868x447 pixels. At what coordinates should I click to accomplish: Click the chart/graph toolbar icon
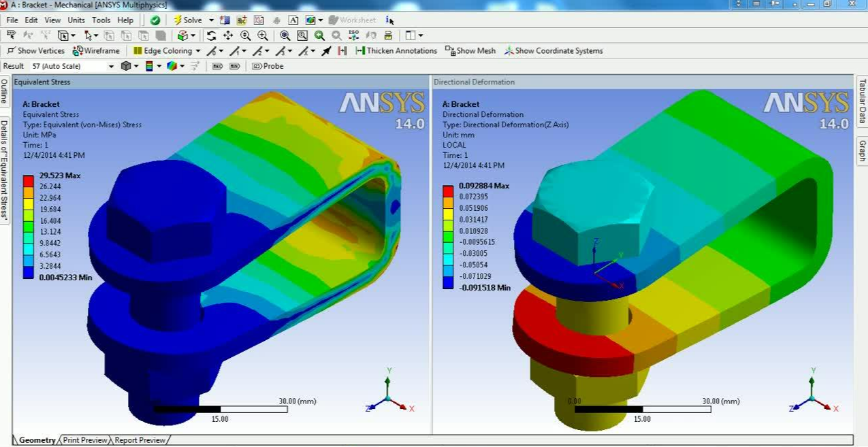coord(259,20)
